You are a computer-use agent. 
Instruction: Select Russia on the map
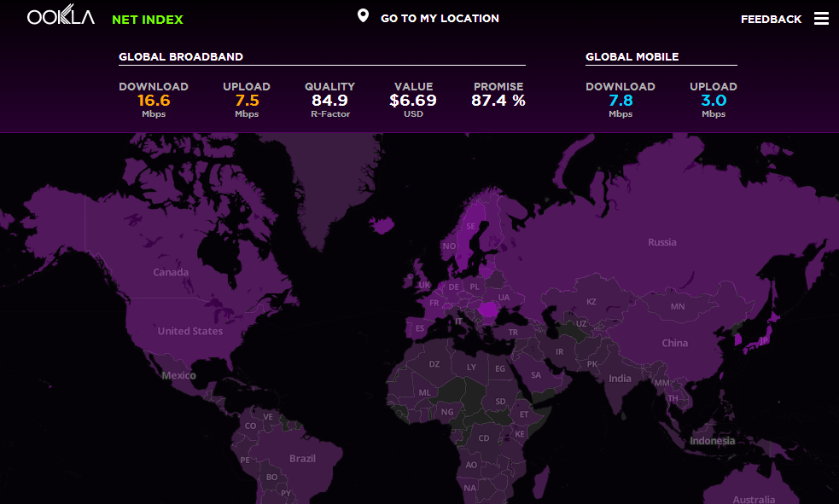[x=661, y=242]
